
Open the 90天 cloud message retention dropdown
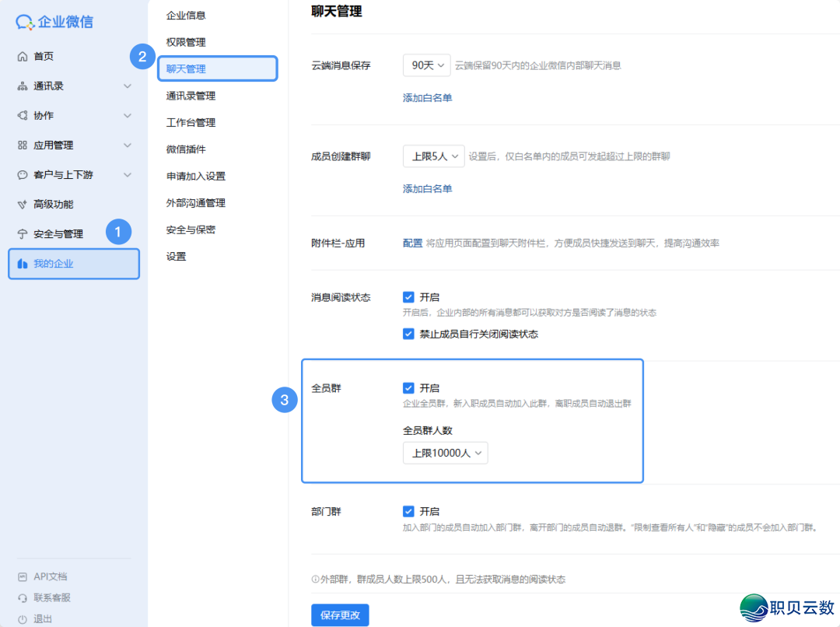(427, 65)
